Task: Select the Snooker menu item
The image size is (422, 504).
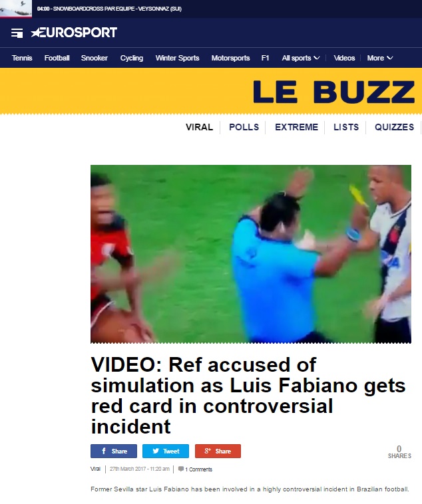Action: pos(95,58)
